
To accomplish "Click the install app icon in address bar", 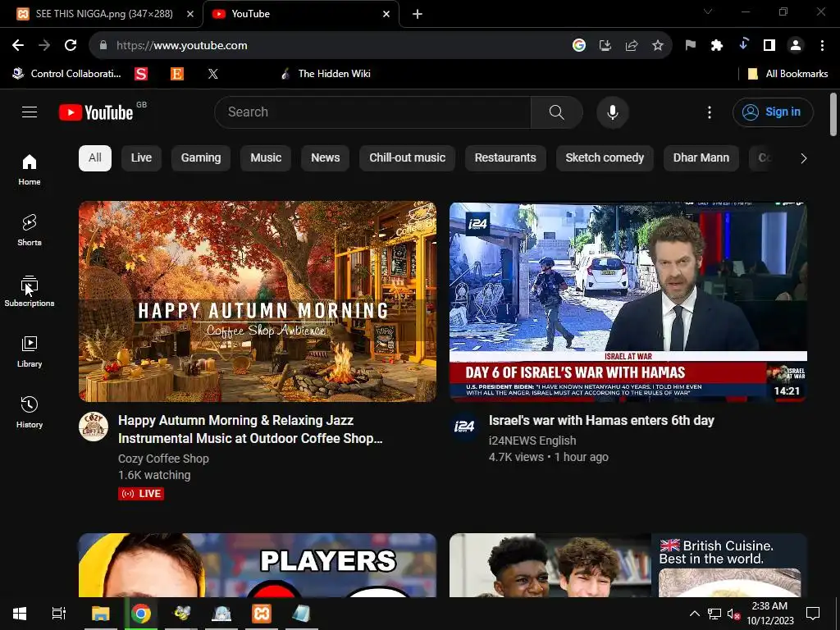I will coord(605,46).
